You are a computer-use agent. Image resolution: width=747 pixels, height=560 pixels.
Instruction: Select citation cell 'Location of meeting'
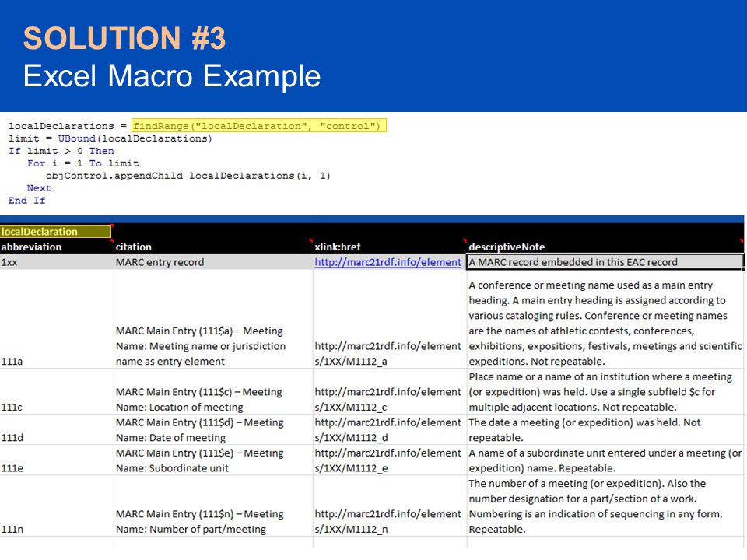(x=213, y=391)
